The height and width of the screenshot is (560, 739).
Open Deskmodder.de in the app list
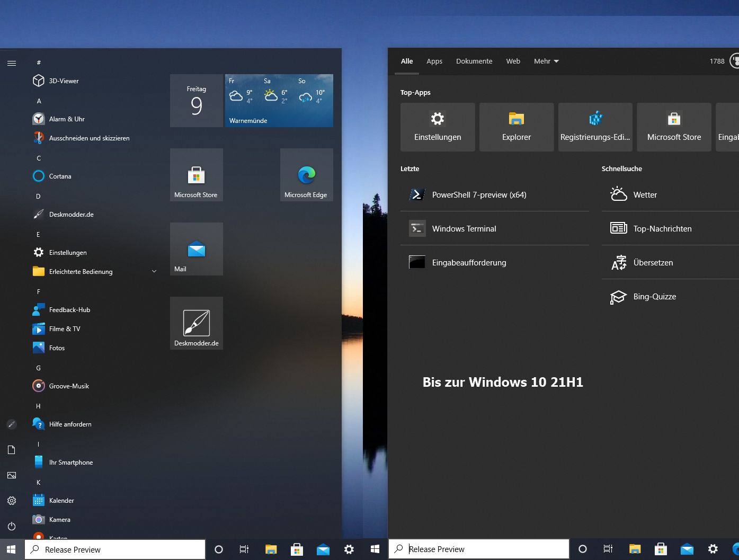94,214
